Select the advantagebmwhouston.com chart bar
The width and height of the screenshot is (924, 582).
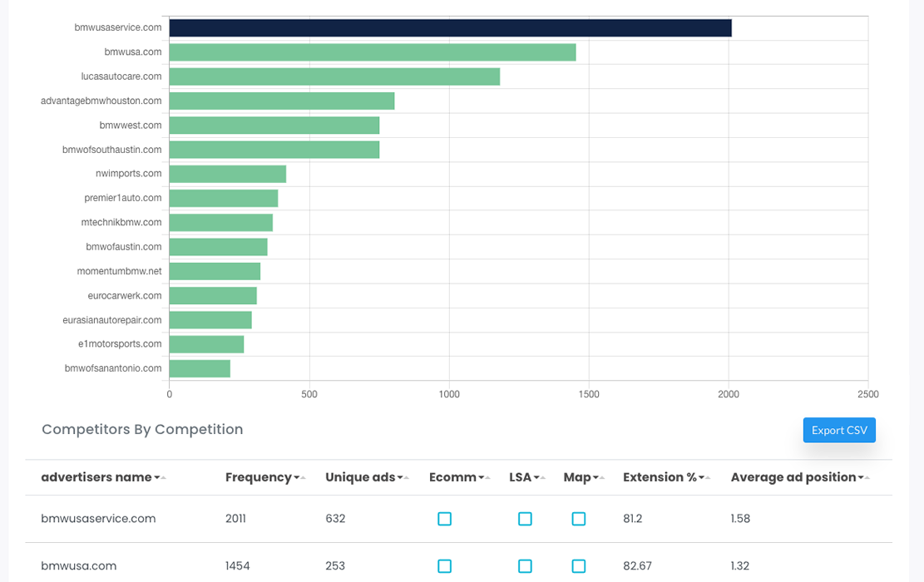coord(282,101)
